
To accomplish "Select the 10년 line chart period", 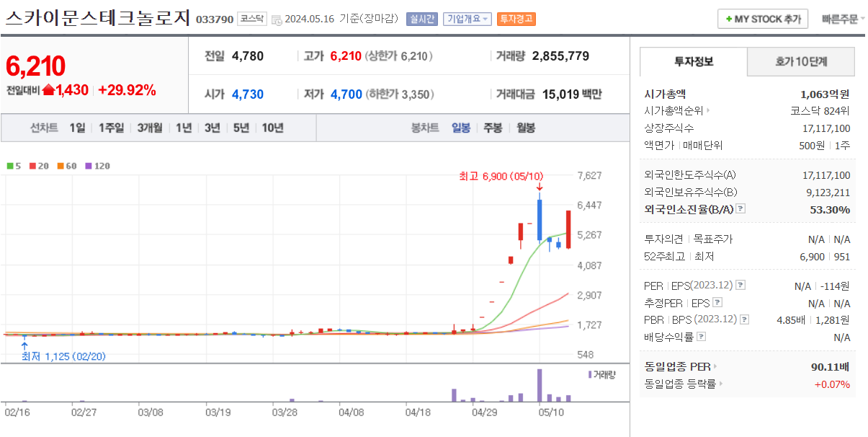I will click(x=273, y=128).
